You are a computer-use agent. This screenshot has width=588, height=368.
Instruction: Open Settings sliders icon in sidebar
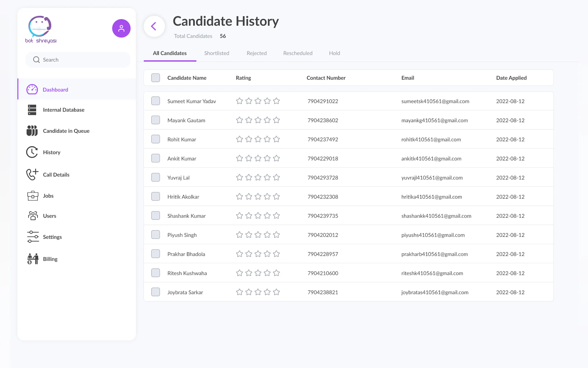[x=33, y=237]
